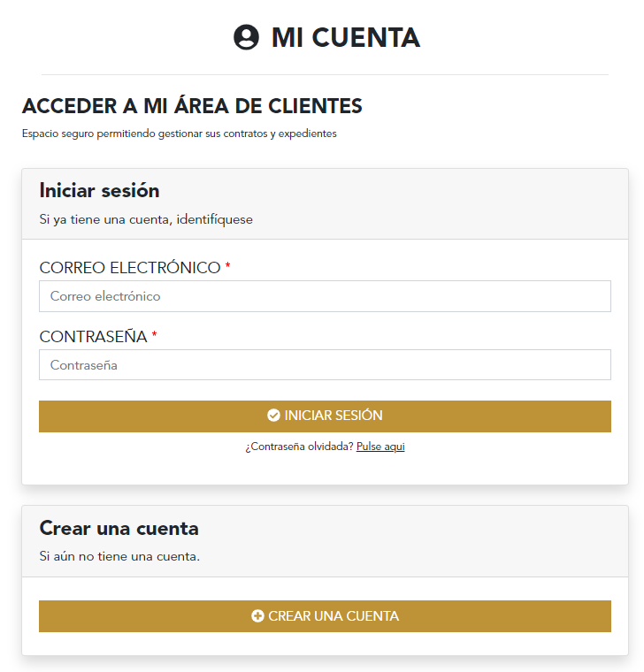Click the 'Espacio seguro' description text
Image resolution: width=644 pixels, height=672 pixels.
click(179, 134)
